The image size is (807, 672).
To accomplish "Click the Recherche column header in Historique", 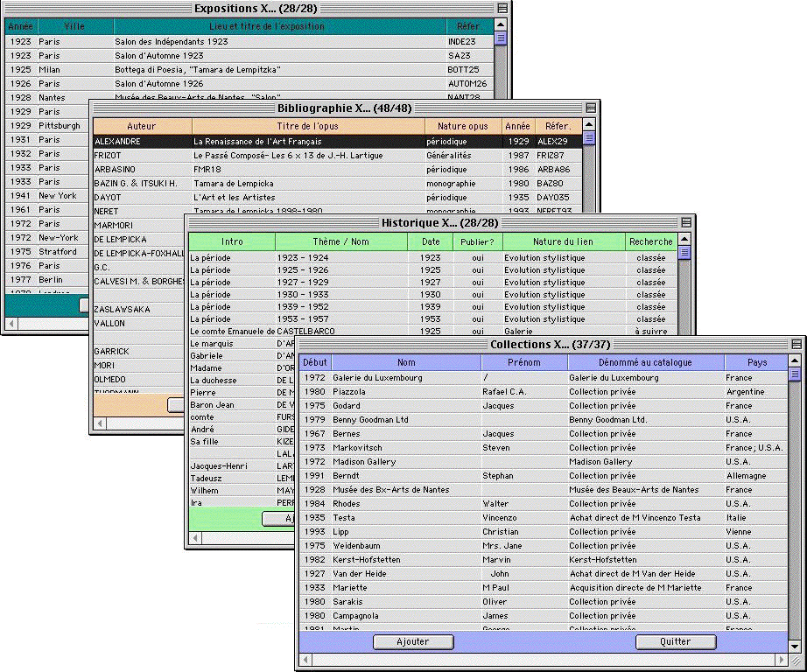I will (x=651, y=241).
